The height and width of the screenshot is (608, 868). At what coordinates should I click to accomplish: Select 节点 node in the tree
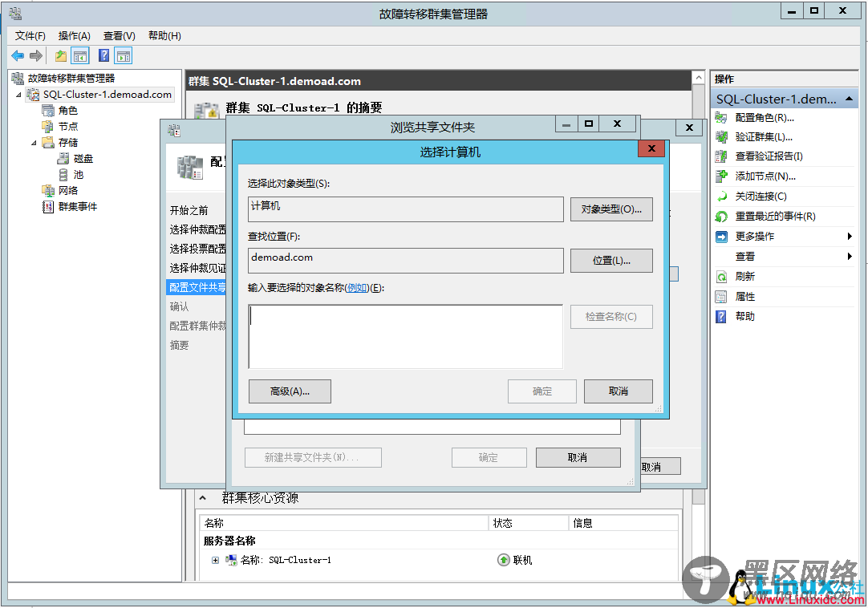pyautogui.click(x=68, y=127)
